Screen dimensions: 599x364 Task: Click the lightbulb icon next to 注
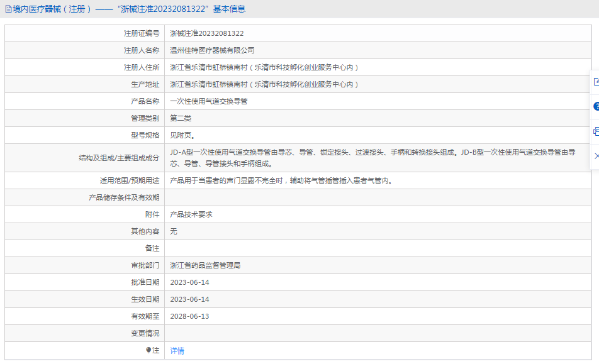click(x=148, y=350)
